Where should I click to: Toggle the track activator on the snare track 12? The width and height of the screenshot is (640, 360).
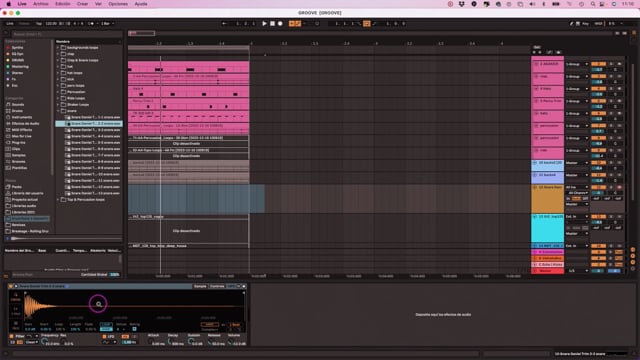pyautogui.click(x=598, y=187)
